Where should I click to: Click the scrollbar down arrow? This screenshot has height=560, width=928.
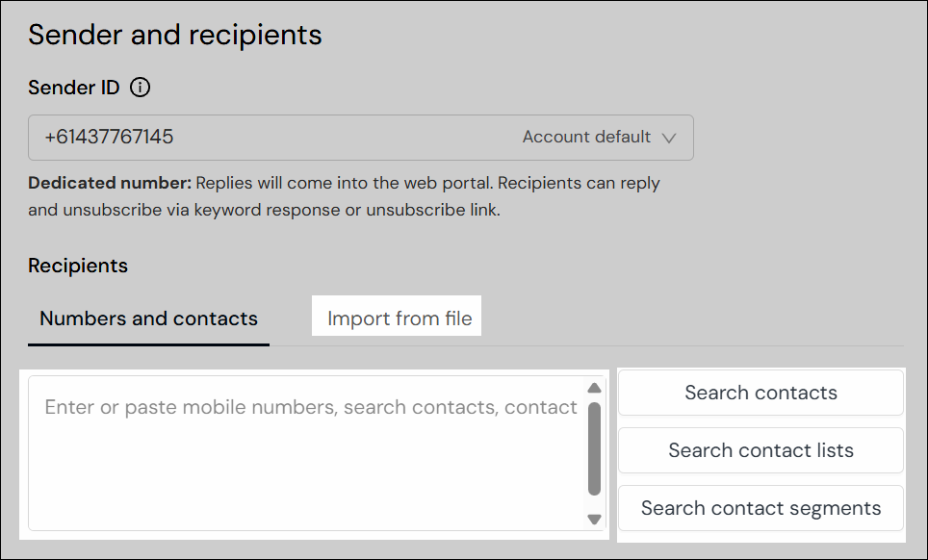pyautogui.click(x=593, y=518)
